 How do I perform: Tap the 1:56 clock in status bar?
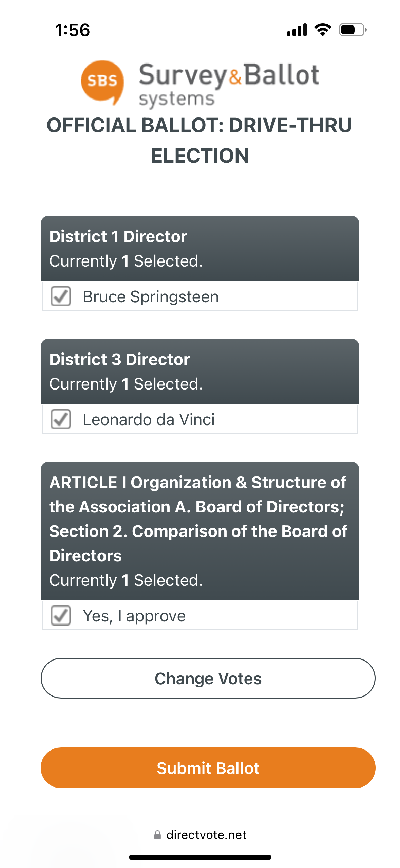(73, 30)
